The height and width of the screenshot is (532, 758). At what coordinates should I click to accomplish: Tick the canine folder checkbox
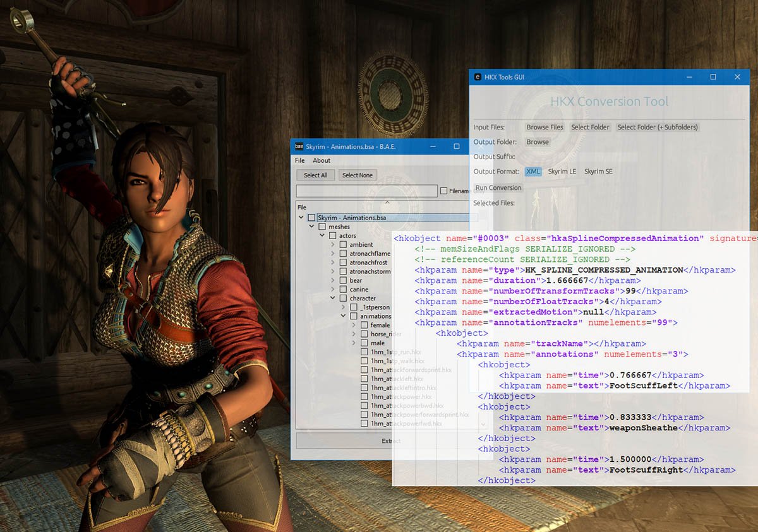point(343,289)
